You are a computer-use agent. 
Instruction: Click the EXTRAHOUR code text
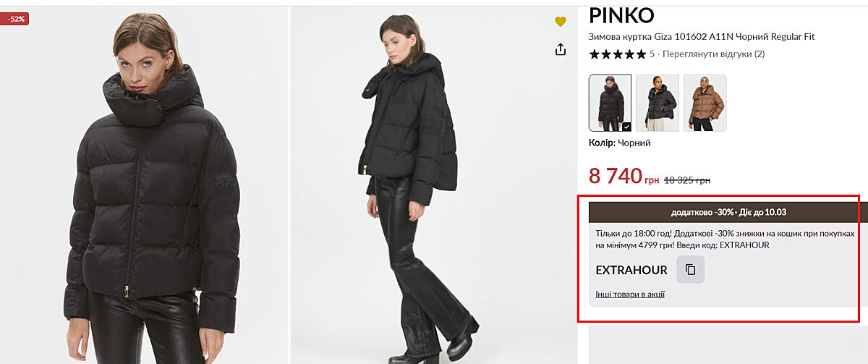[x=631, y=270]
